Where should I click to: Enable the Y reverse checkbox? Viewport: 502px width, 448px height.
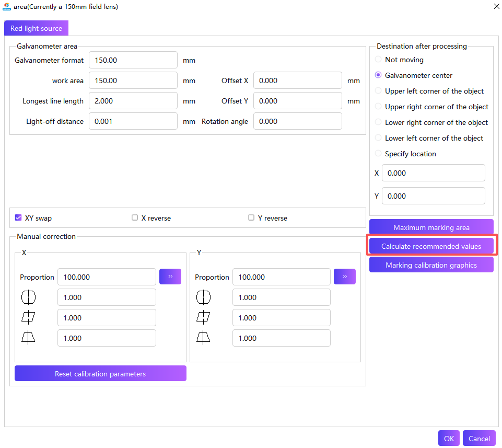coord(251,218)
